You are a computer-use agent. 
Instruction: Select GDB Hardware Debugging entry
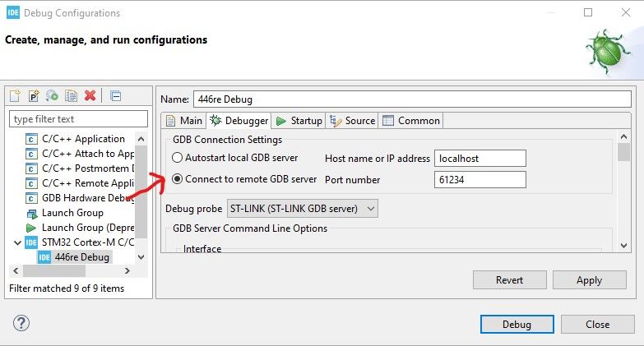[80, 198]
